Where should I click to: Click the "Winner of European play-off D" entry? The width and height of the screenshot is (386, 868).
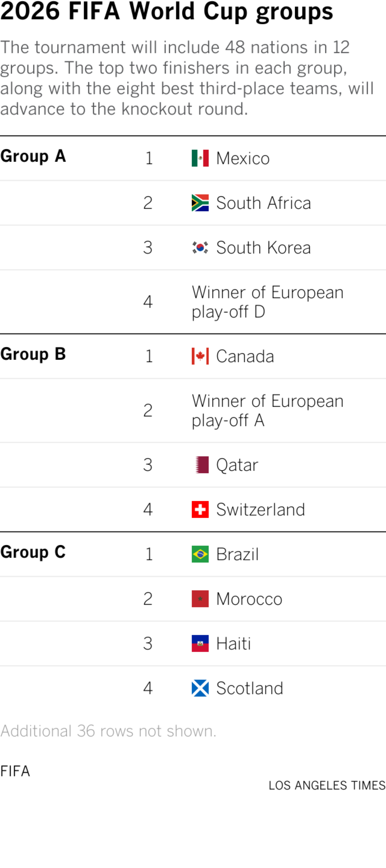267,302
